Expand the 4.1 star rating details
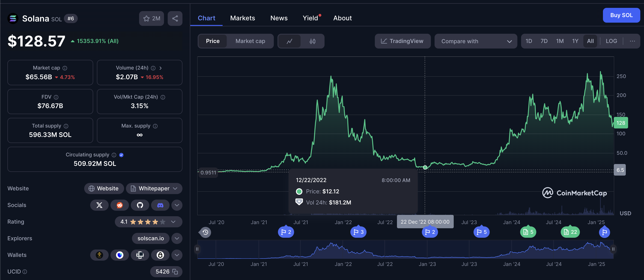 click(x=173, y=222)
